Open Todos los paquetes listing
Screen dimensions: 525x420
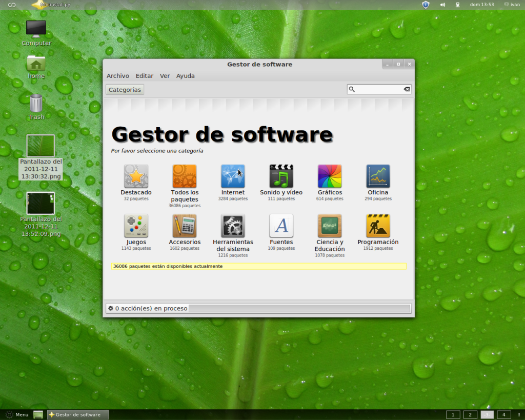(185, 174)
